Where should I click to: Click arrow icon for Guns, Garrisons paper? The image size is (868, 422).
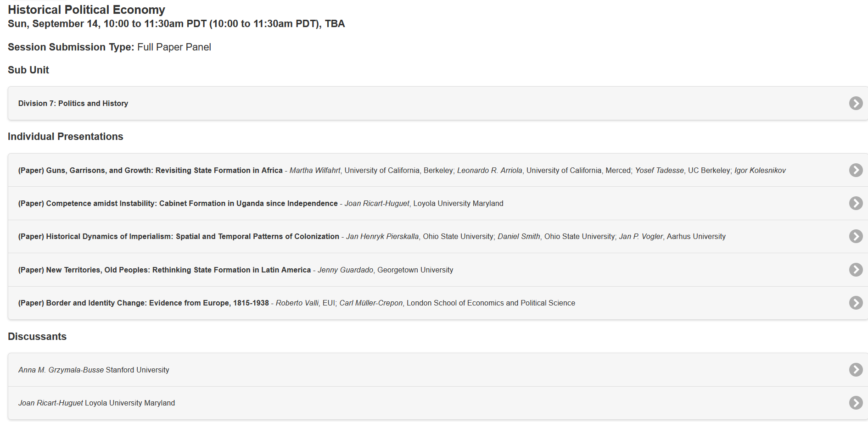point(856,170)
